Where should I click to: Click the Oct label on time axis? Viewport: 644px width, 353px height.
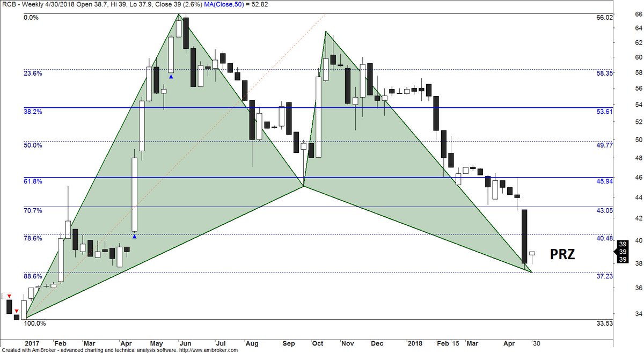[x=317, y=342]
